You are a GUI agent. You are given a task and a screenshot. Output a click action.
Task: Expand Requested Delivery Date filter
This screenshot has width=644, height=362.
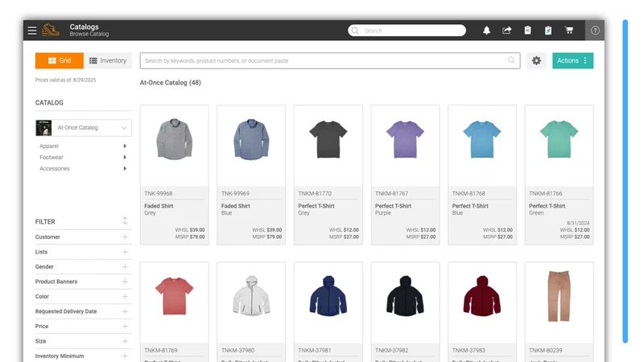click(125, 311)
